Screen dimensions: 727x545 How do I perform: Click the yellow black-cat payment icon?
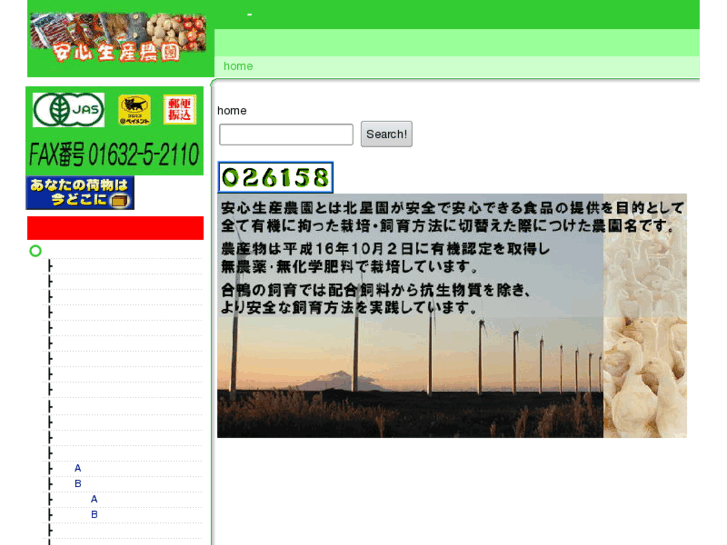pos(134,110)
